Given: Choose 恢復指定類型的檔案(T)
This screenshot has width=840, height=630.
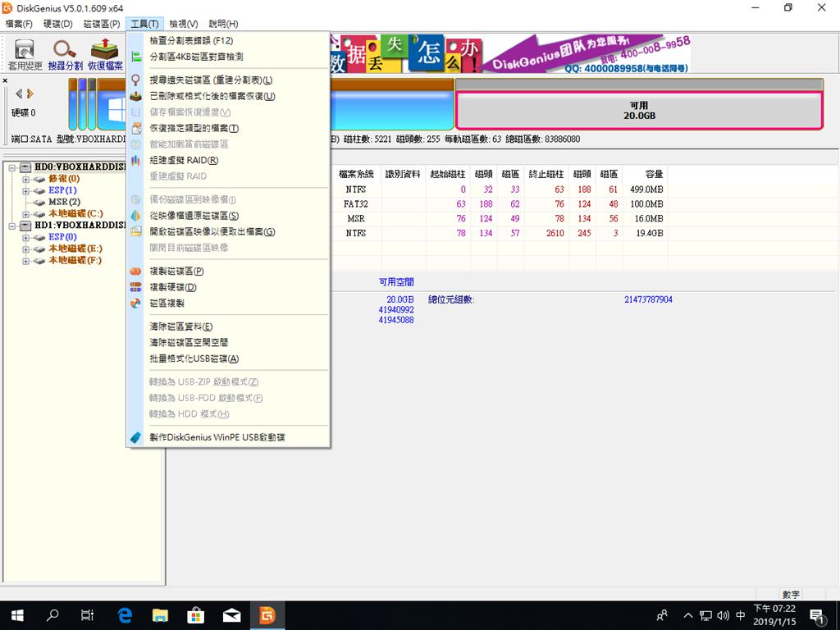Looking at the screenshot, I should click(x=228, y=129).
